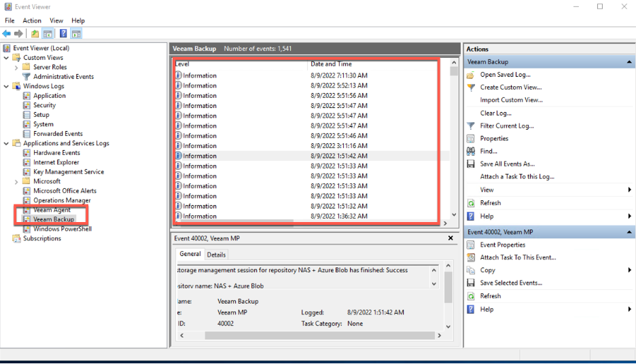The height and width of the screenshot is (364, 636).
Task: Expand the Microsoft folder node
Action: click(x=16, y=181)
